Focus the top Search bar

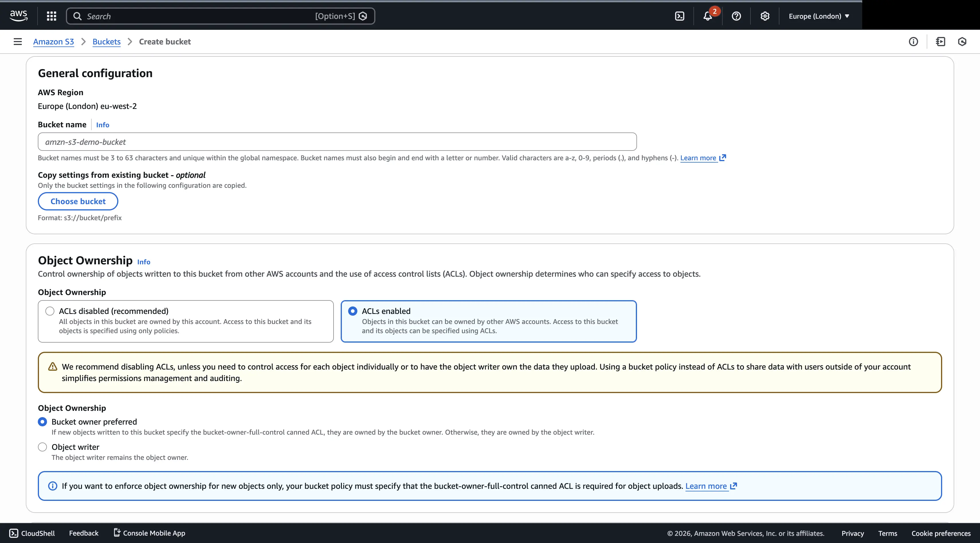click(221, 16)
